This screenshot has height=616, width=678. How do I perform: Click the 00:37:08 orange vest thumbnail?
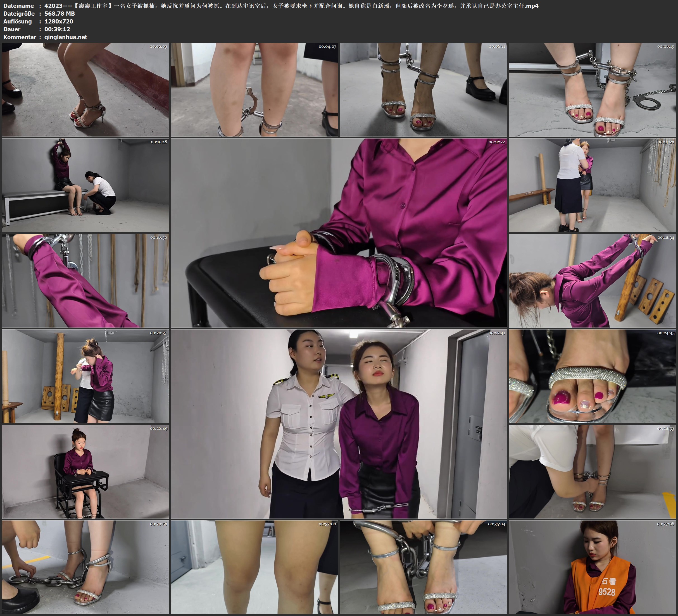593,567
